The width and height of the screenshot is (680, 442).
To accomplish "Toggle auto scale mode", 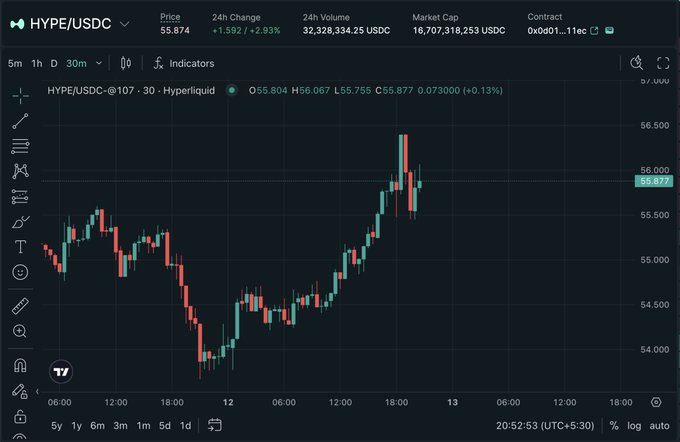I will coord(659,426).
